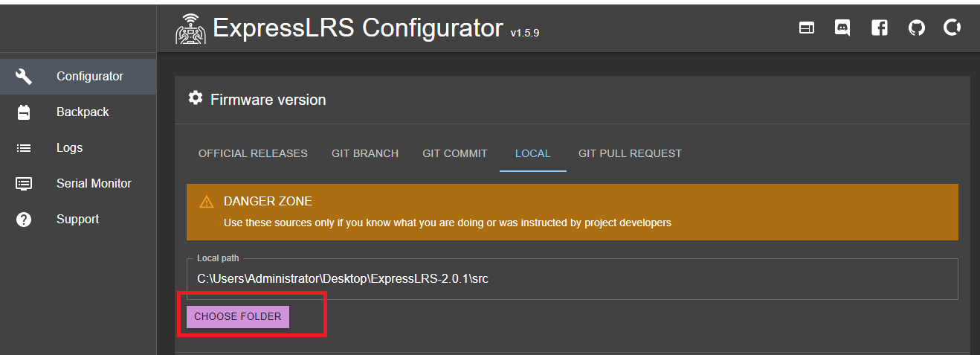Click the Danger Zone warning triangle icon
Image resolution: width=980 pixels, height=355 pixels.
207,202
